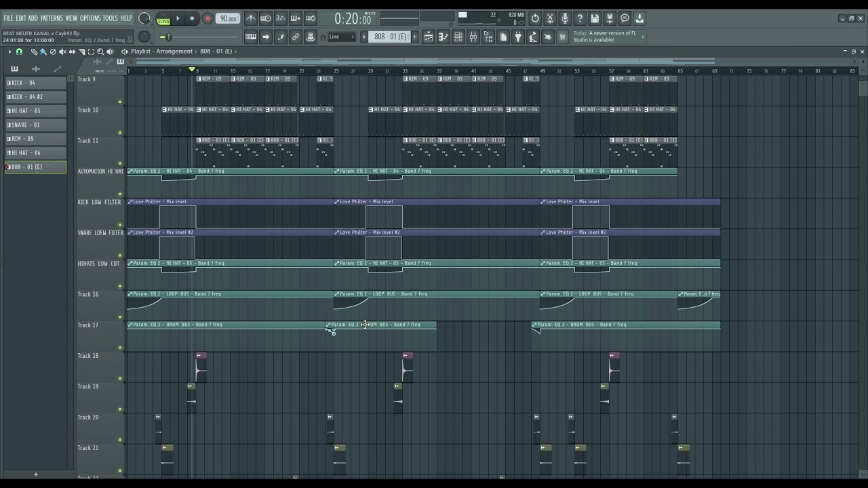Select SNARE - 01 pattern in picker
868x488 pixels.
tap(36, 125)
